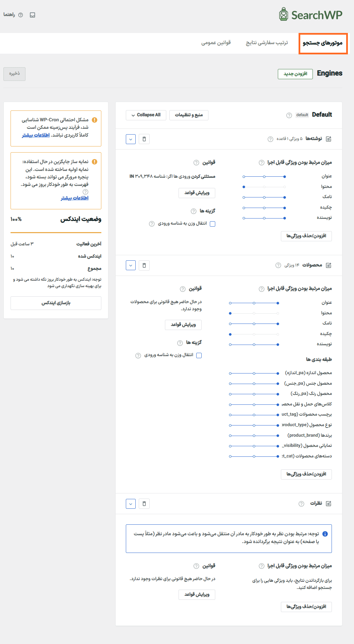Open the inbox notifications icon in header

coord(33,15)
